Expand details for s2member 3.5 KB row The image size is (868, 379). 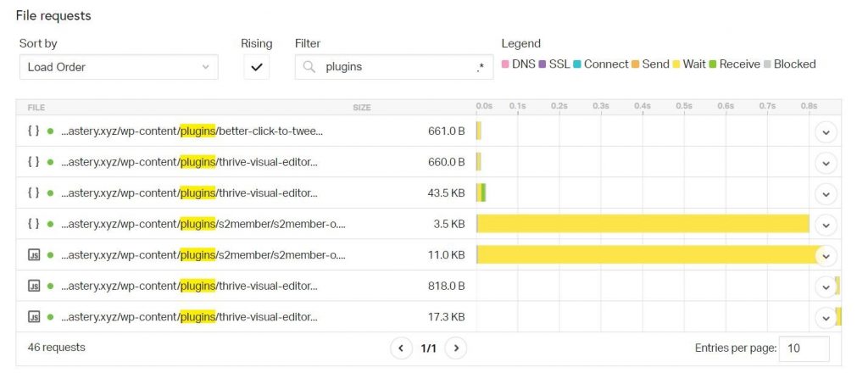coord(826,225)
